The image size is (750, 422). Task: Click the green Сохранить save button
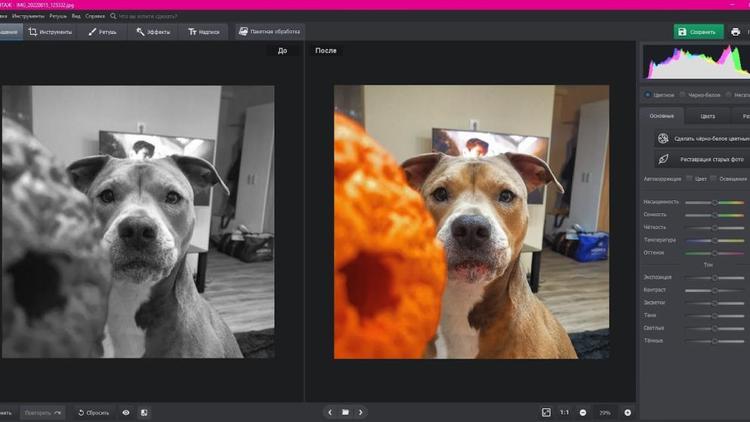(698, 32)
